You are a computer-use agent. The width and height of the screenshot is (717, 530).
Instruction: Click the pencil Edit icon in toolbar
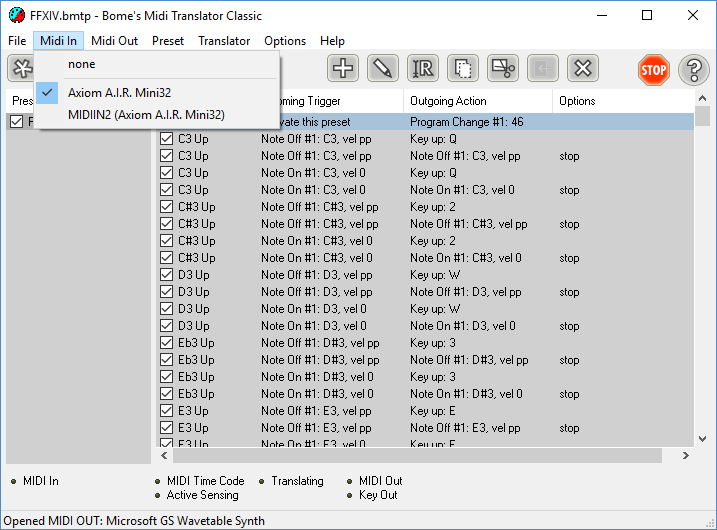[x=383, y=68]
